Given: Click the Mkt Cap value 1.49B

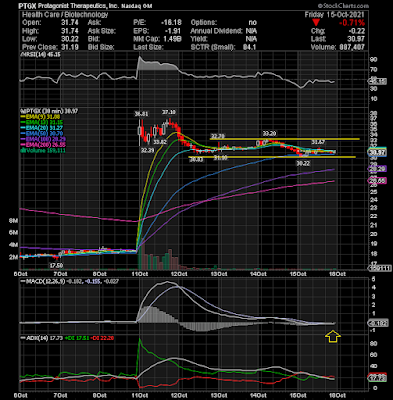Looking at the screenshot, I should point(172,39).
